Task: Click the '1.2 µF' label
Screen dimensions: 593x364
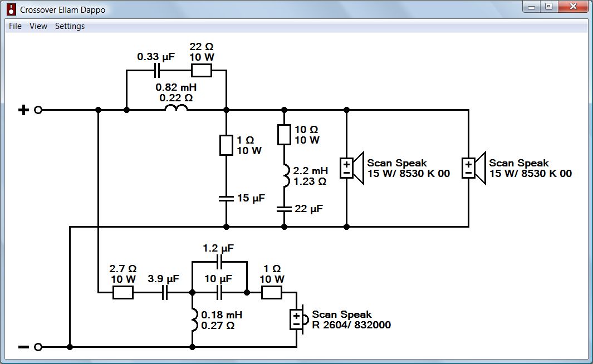Action: point(218,248)
